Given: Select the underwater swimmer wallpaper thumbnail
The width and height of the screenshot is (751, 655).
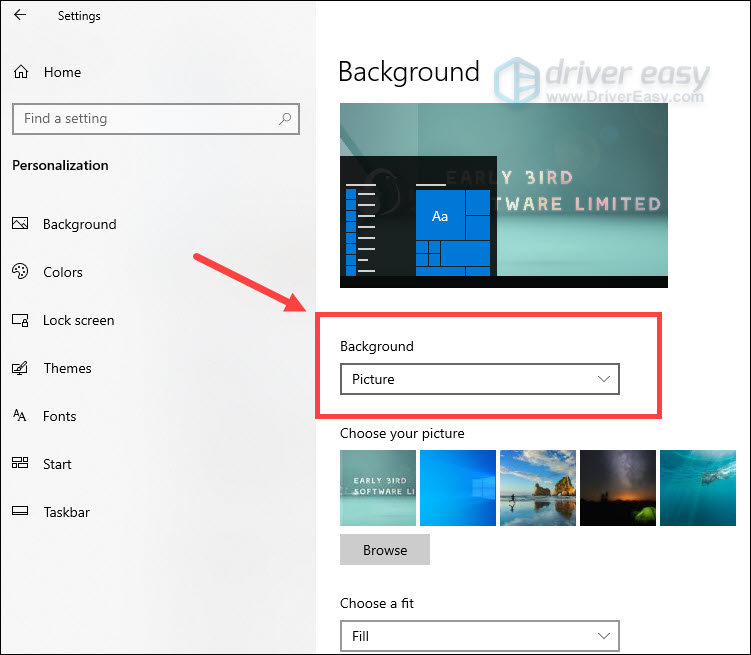Looking at the screenshot, I should click(x=698, y=488).
